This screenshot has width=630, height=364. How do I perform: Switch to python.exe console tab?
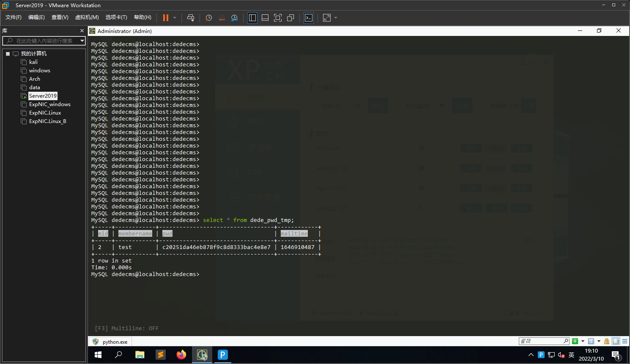click(110, 342)
